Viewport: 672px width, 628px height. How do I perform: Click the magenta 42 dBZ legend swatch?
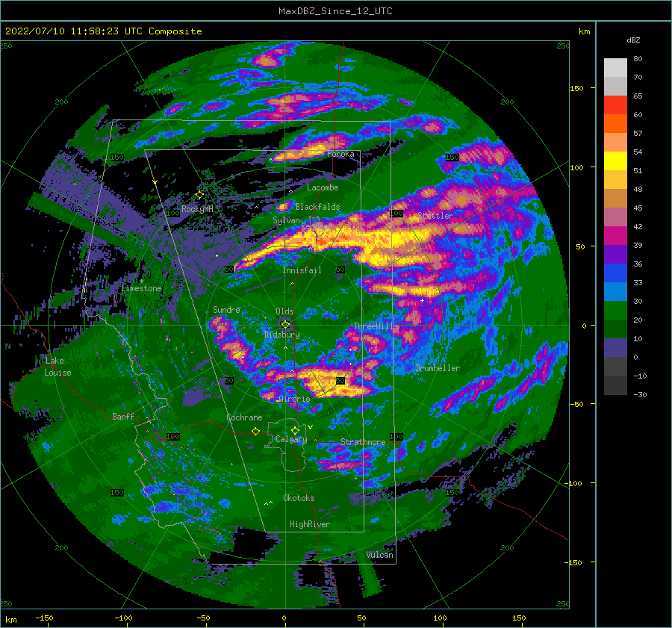click(615, 235)
